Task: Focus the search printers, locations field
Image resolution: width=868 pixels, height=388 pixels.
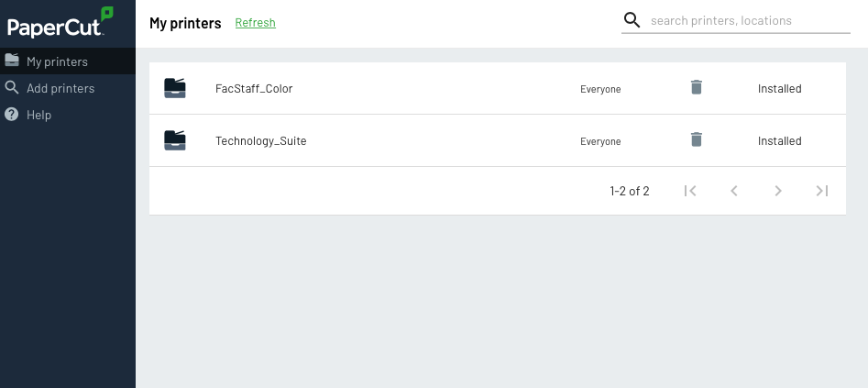Action: [749, 20]
